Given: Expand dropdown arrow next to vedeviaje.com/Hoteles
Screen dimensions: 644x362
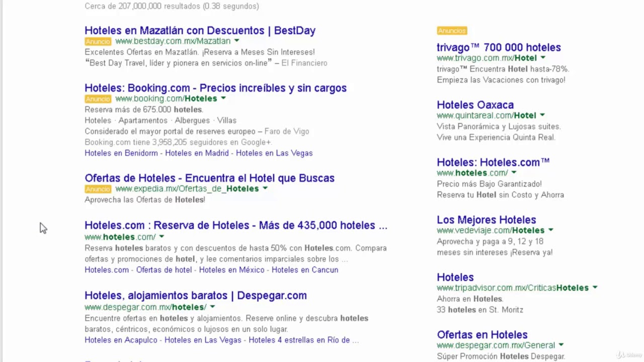Looking at the screenshot, I should pos(550,230).
